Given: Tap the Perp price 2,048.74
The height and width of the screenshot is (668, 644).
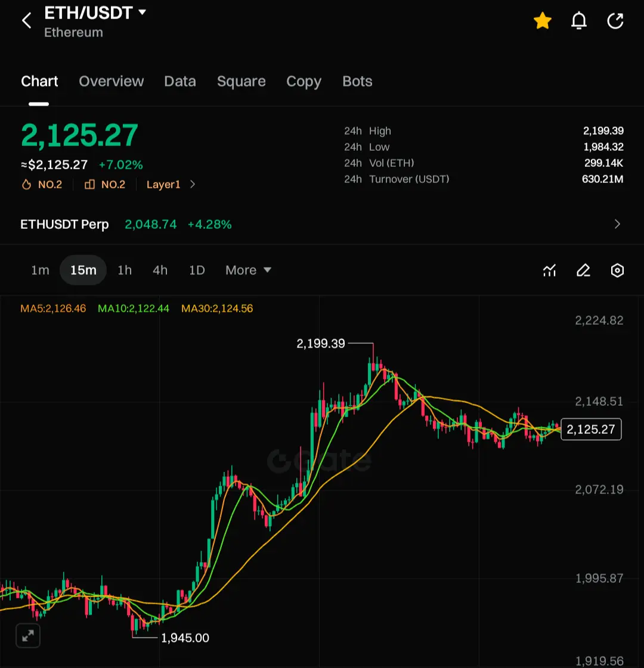Looking at the screenshot, I should coord(150,225).
